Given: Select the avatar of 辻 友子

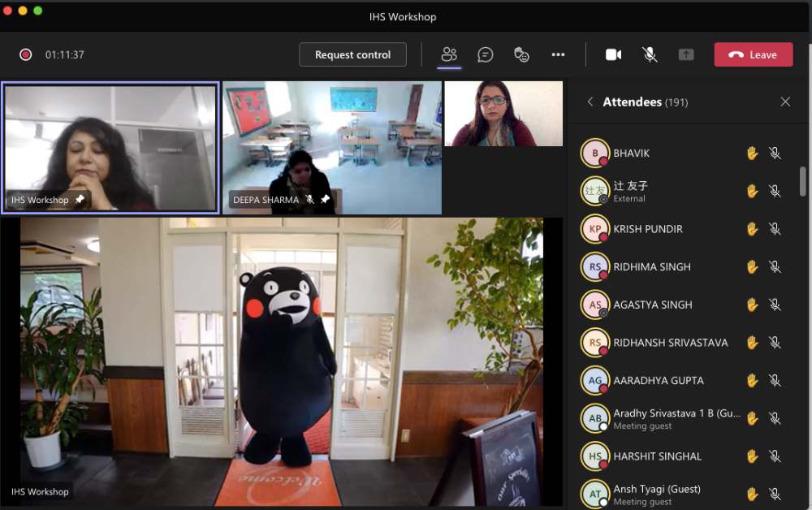Looking at the screenshot, I should [x=595, y=191].
